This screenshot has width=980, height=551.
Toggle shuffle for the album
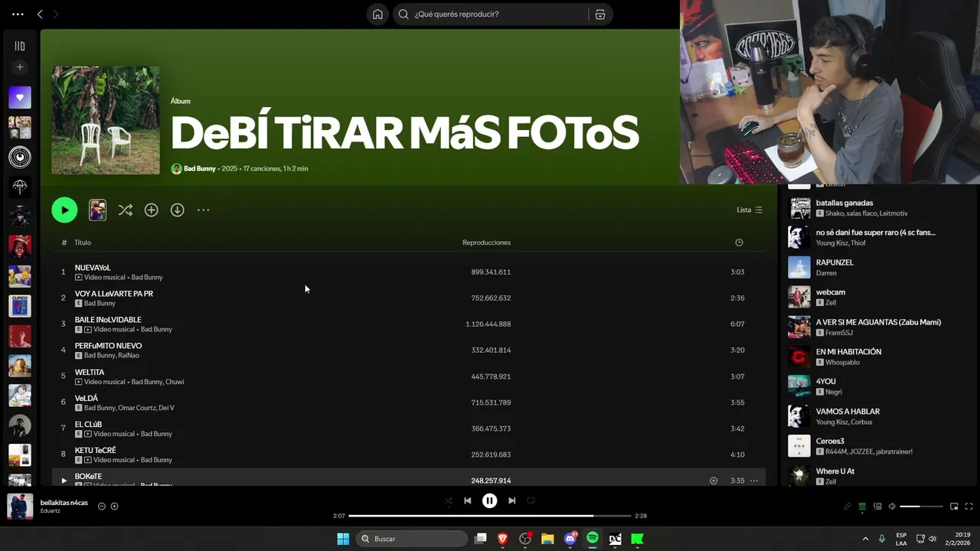coord(126,210)
